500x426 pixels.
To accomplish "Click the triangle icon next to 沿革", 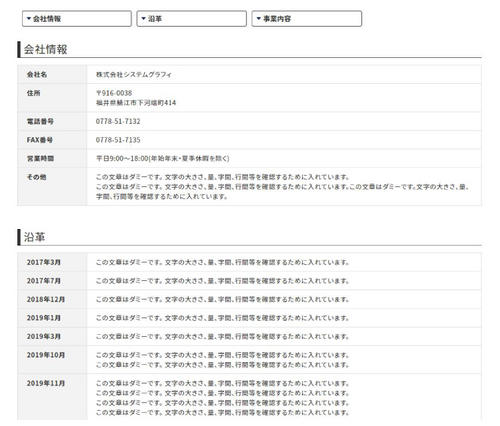I will tap(144, 19).
